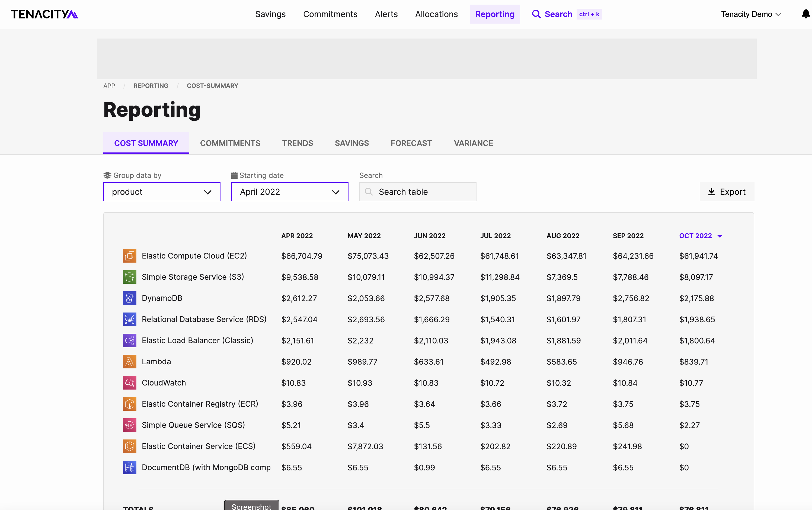812x510 pixels.
Task: Go to Savings in top navigation
Action: pyautogui.click(x=270, y=14)
